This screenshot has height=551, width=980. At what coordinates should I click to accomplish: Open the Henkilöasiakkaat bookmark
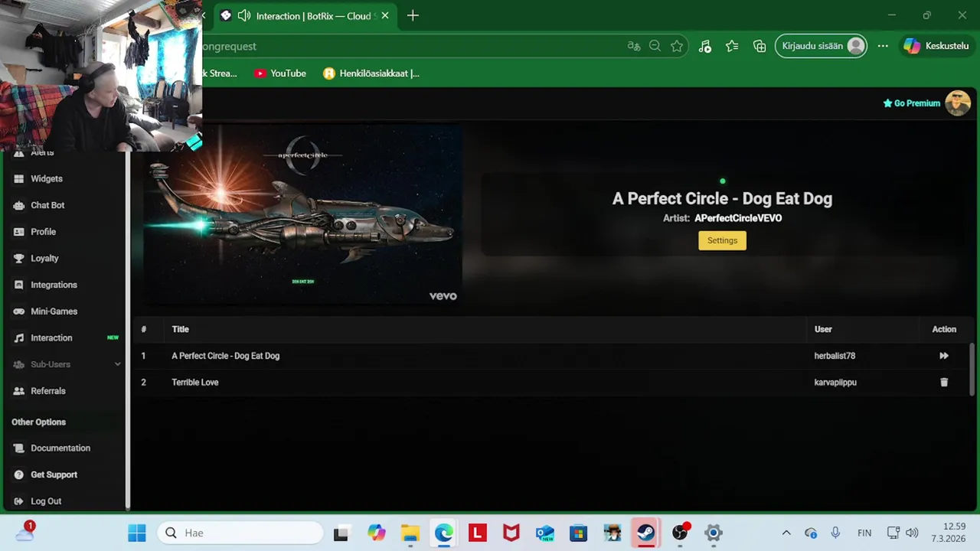371,73
